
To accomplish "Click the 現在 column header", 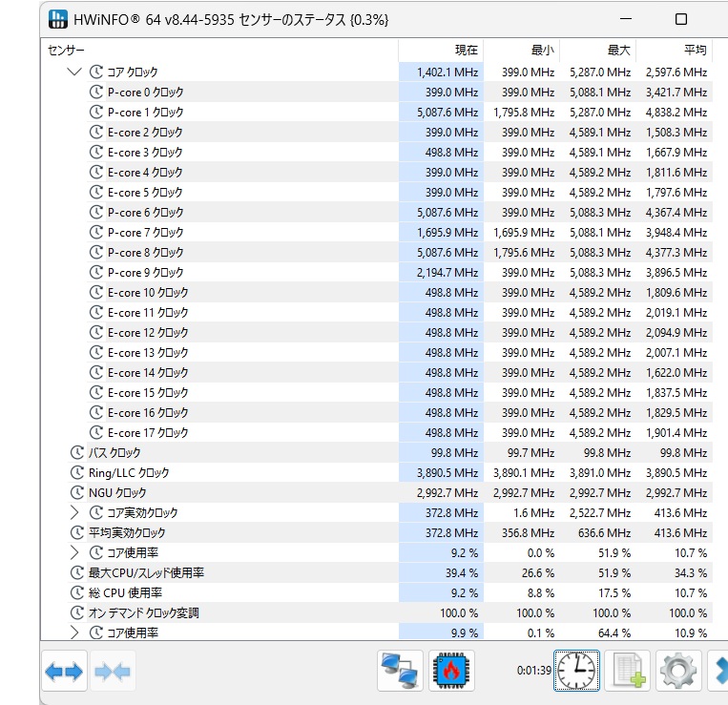I will (441, 51).
